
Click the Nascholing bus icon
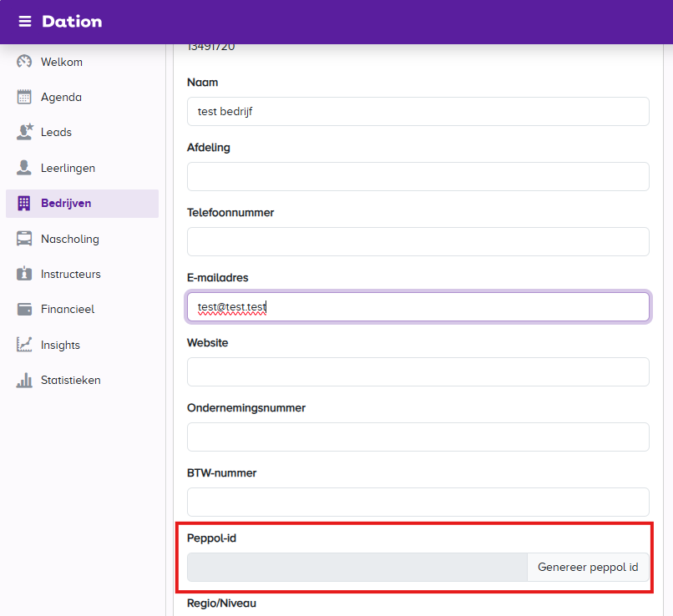coord(24,239)
